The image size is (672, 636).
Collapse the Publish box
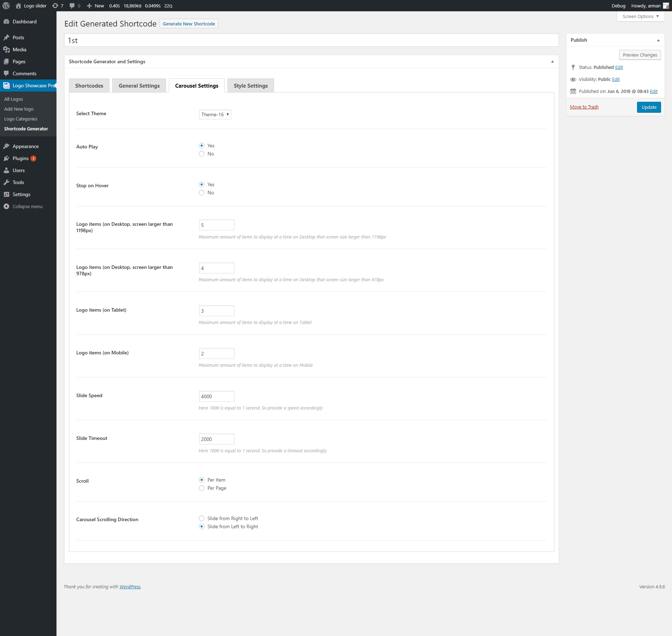point(658,40)
